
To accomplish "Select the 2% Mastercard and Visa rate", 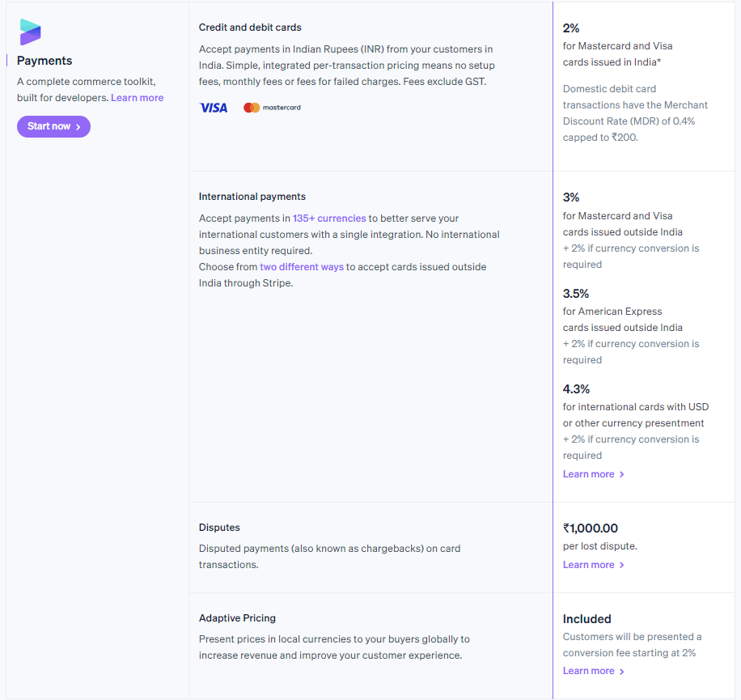I will 570,28.
